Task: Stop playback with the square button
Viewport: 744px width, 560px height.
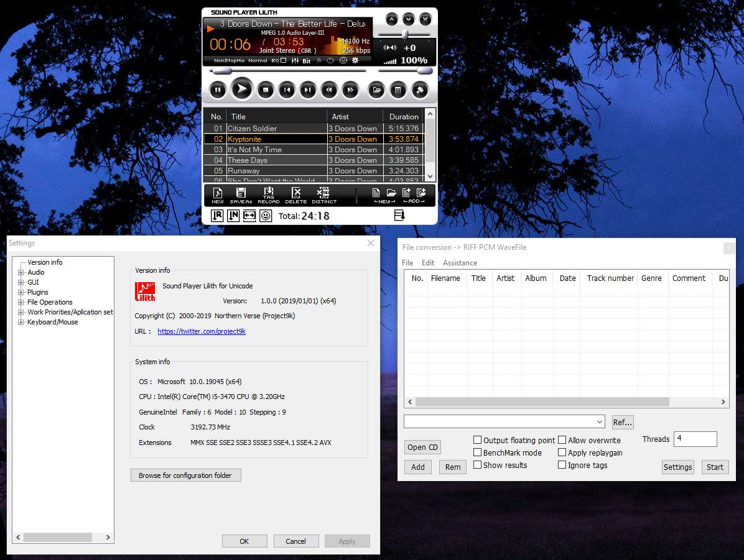Action: pos(266,90)
